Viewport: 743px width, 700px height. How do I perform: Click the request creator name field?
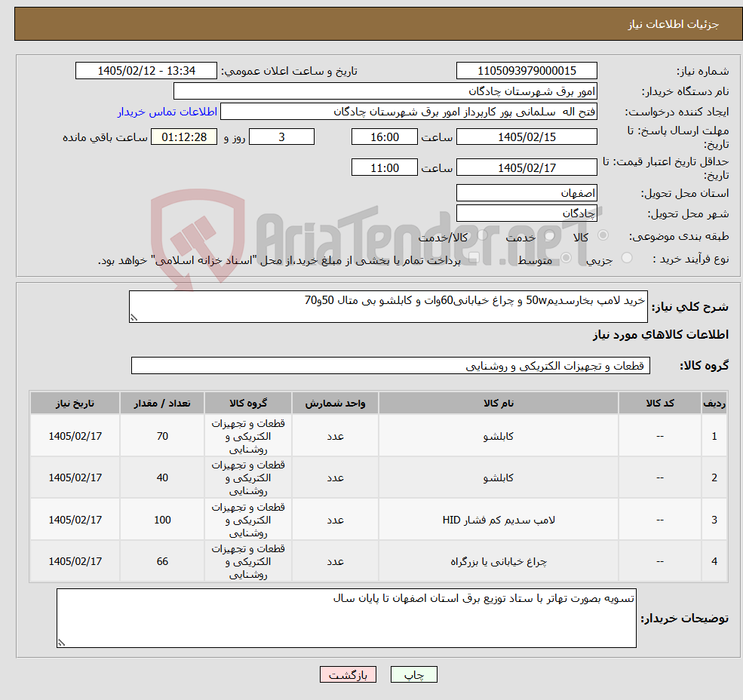tap(408, 112)
